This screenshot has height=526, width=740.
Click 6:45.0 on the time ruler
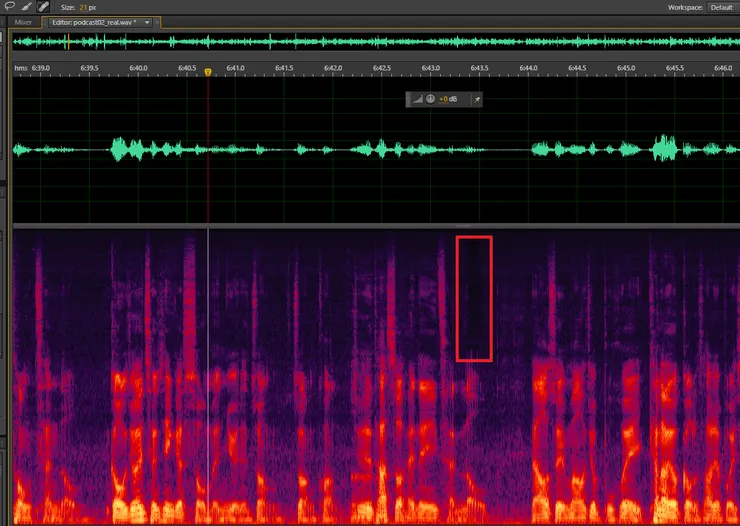point(626,68)
